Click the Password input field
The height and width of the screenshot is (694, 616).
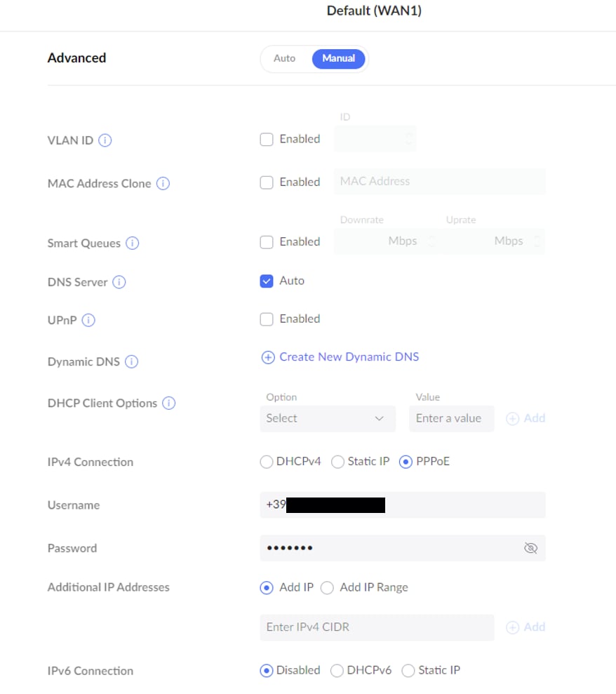point(403,548)
